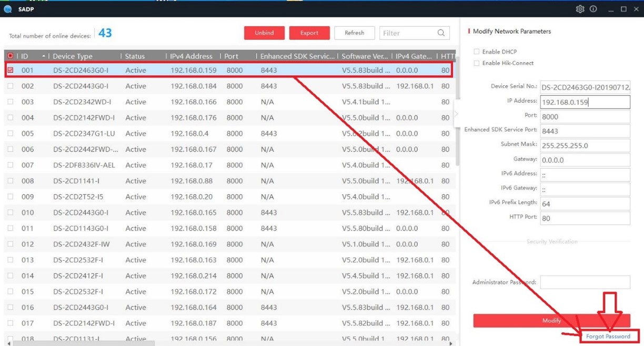This screenshot has height=346, width=644.
Task: Enable Hik-Connect for the device
Action: click(477, 62)
